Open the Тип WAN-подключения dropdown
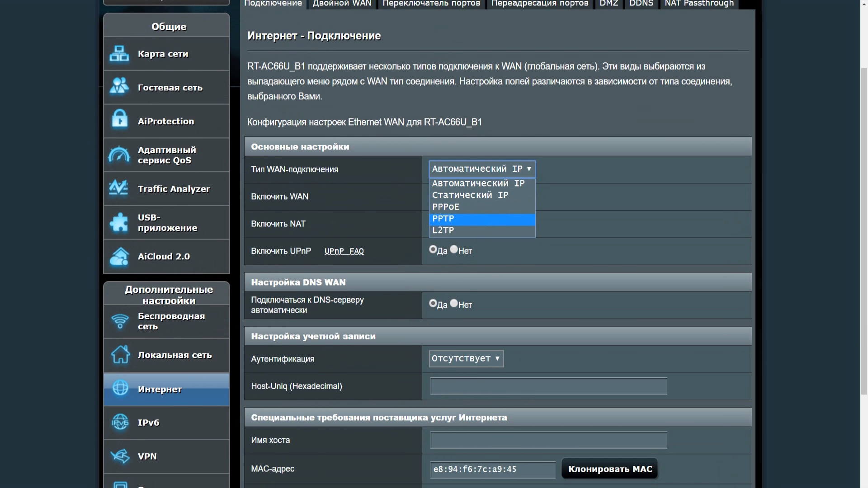Image resolution: width=868 pixels, height=488 pixels. coord(482,169)
